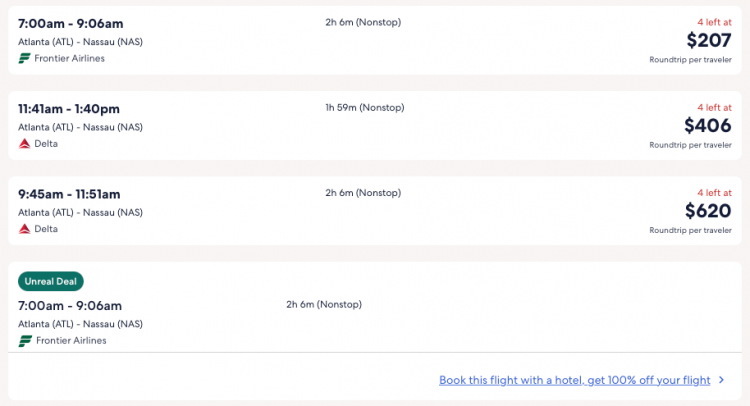Select the Unreal Deal badge
Viewport: 750px width, 406px height.
pyautogui.click(x=50, y=282)
